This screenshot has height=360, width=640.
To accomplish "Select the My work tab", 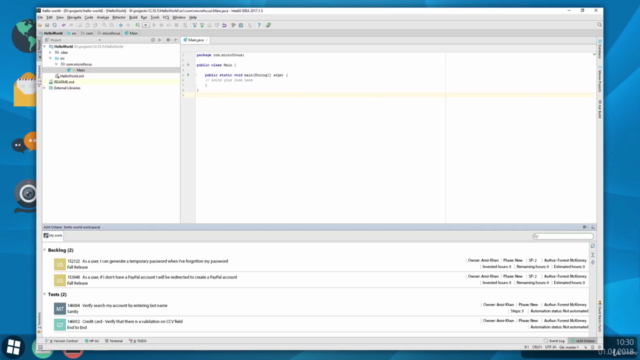I will (53, 236).
